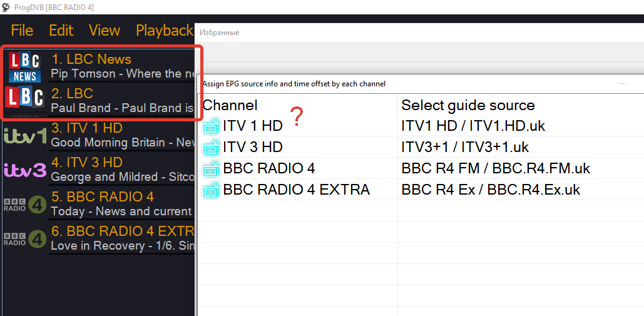Open the View menu

(104, 31)
